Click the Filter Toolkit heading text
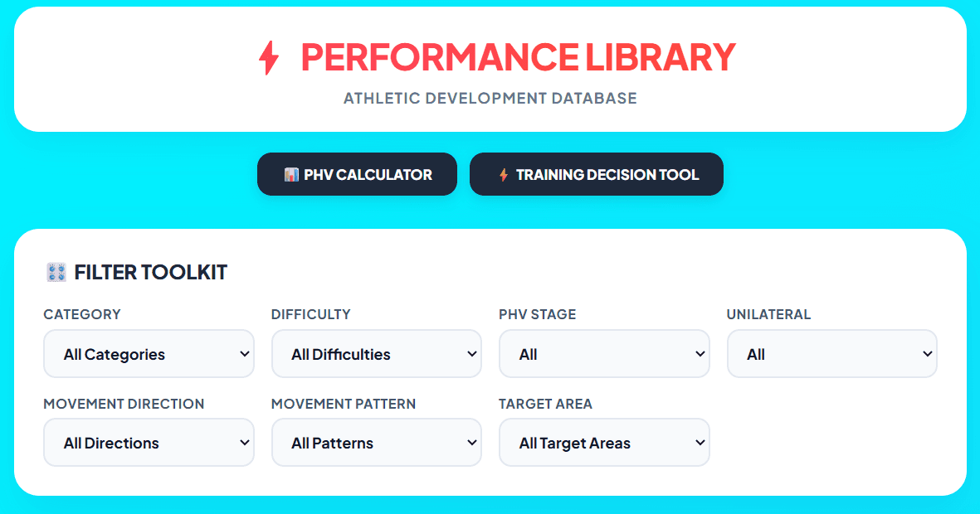This screenshot has height=514, width=980. [x=151, y=272]
